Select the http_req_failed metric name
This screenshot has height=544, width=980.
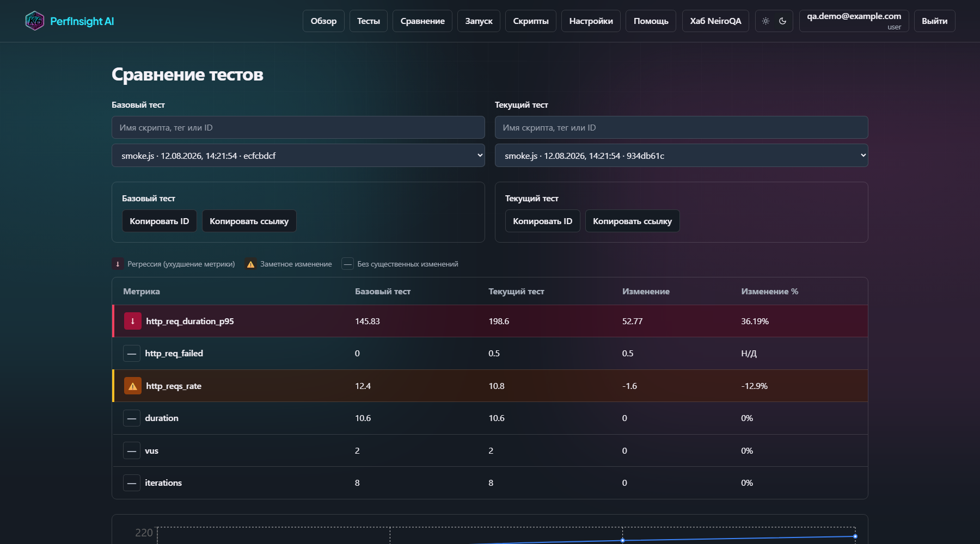174,354
